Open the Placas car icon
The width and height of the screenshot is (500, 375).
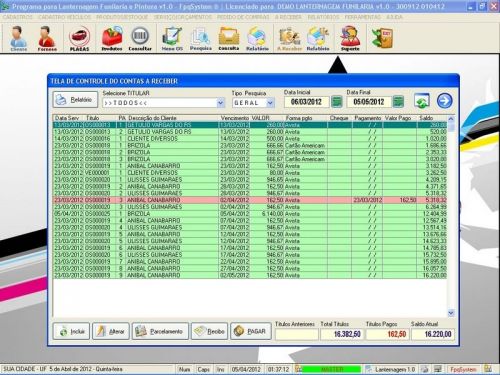(79, 38)
